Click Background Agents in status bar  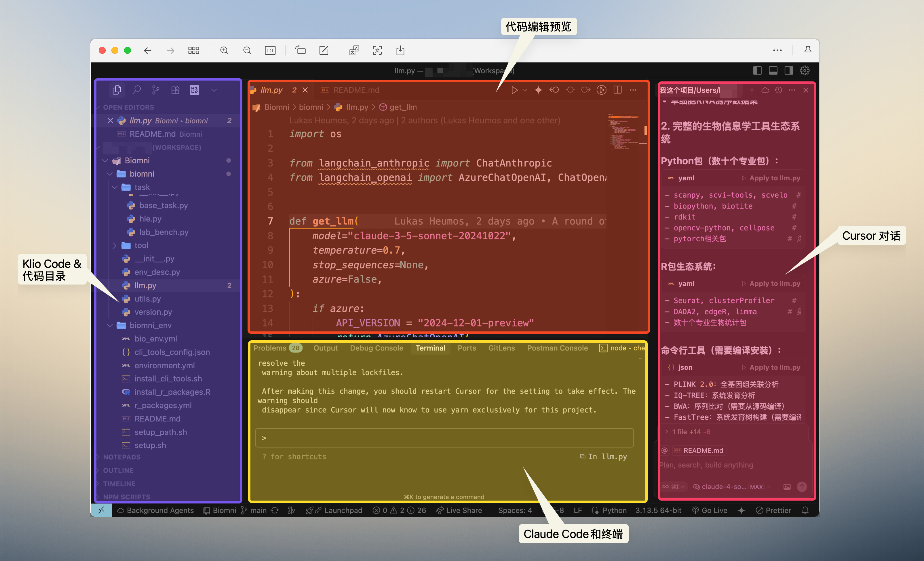[x=156, y=510]
